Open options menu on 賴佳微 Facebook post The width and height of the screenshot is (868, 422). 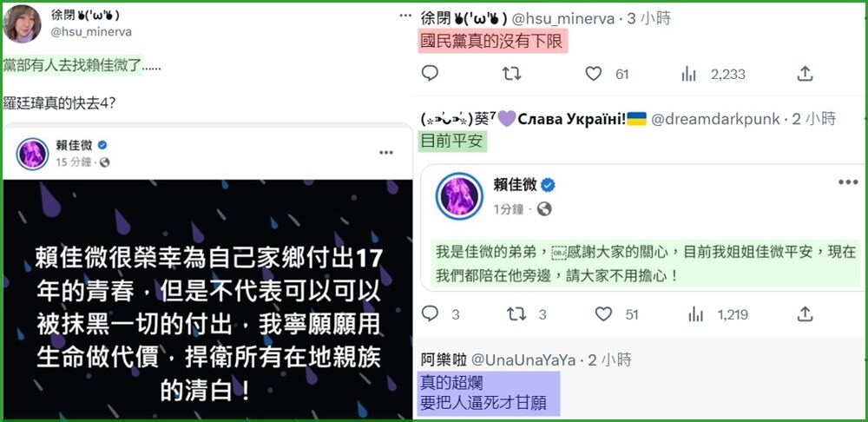(386, 153)
